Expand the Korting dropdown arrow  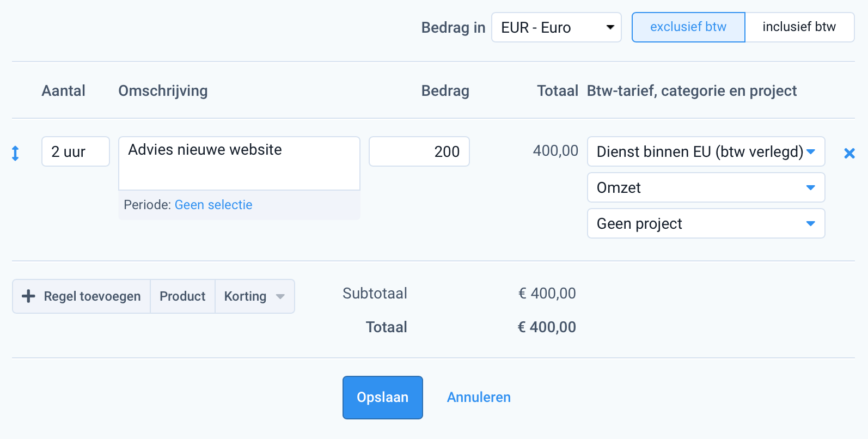(280, 296)
